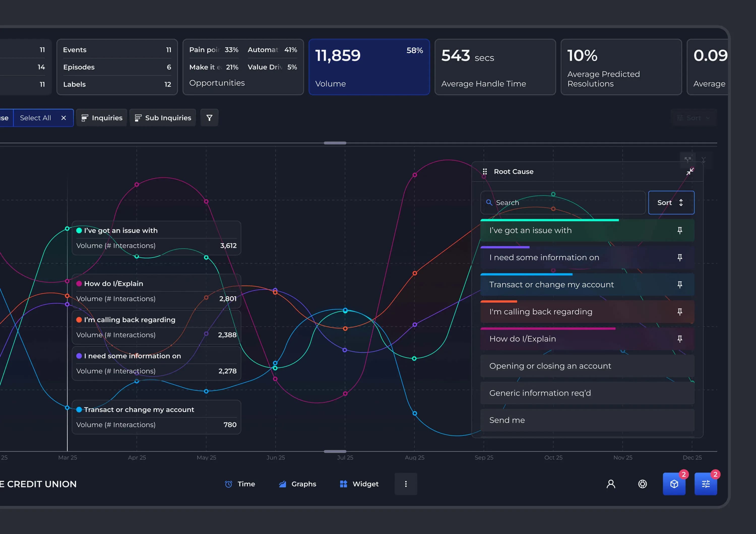Screen dimensions: 756x534
Task: Select "Generic information req'd" root cause
Action: (587, 393)
